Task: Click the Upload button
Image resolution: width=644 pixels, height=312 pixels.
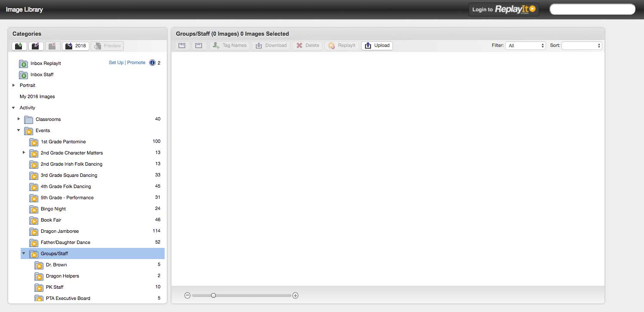Action: tap(377, 46)
